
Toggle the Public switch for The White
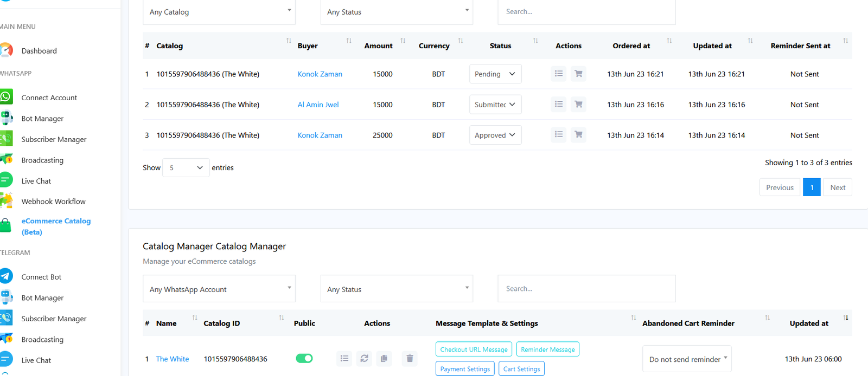(304, 358)
